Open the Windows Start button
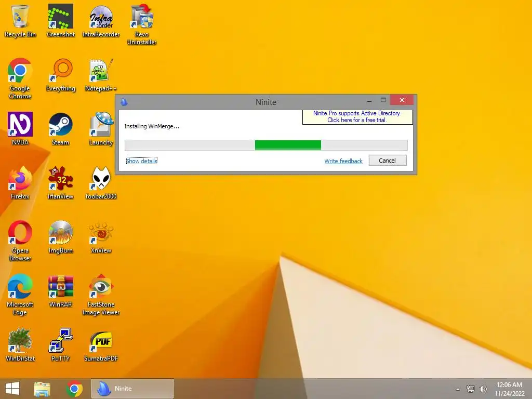 coord(12,389)
